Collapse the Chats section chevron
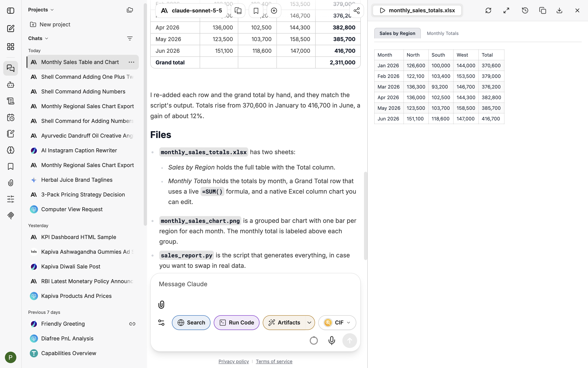Viewport: 588px width, 368px height. coord(47,38)
